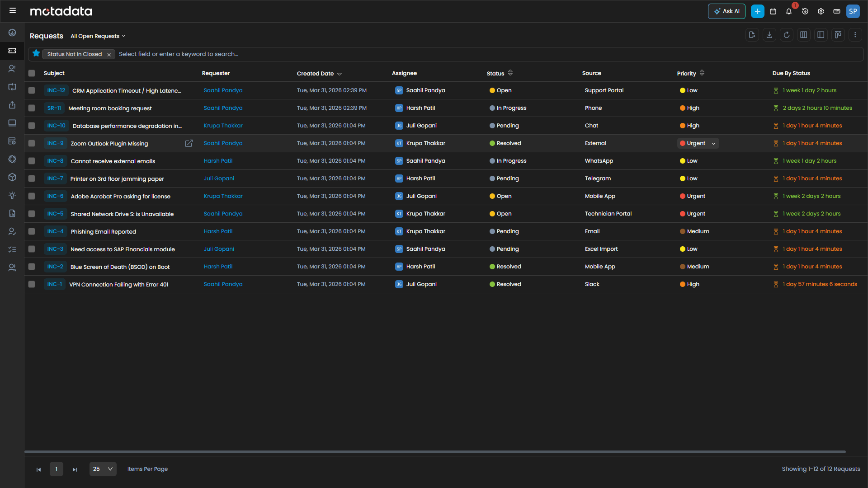Remove the Status Not In Closed filter chip
868x488 pixels.
click(109, 54)
